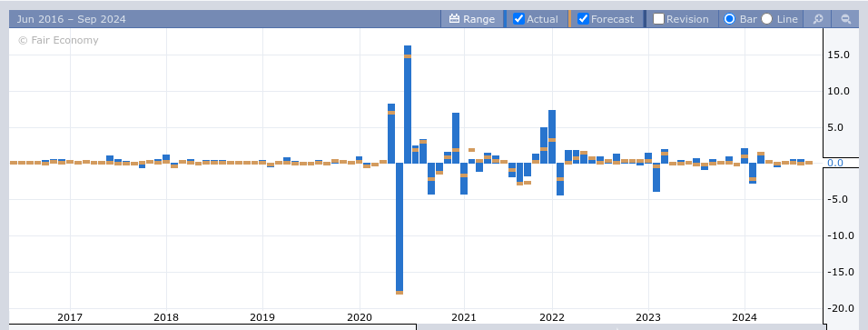Enable the Revision checkbox
This screenshot has height=330, width=868.
[x=658, y=19]
